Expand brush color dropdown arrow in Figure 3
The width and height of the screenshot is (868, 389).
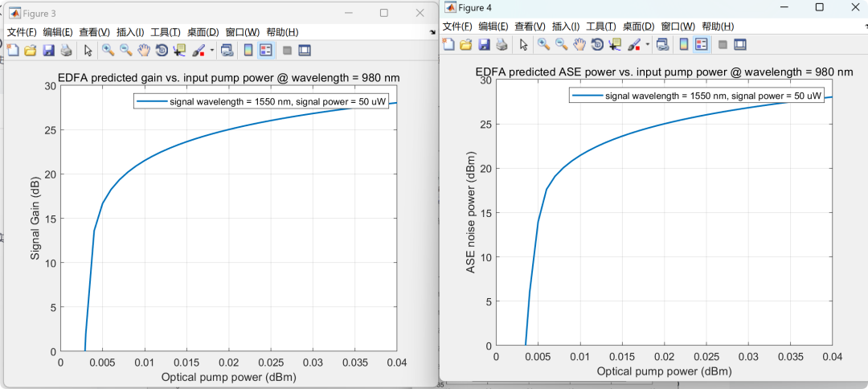coord(212,51)
